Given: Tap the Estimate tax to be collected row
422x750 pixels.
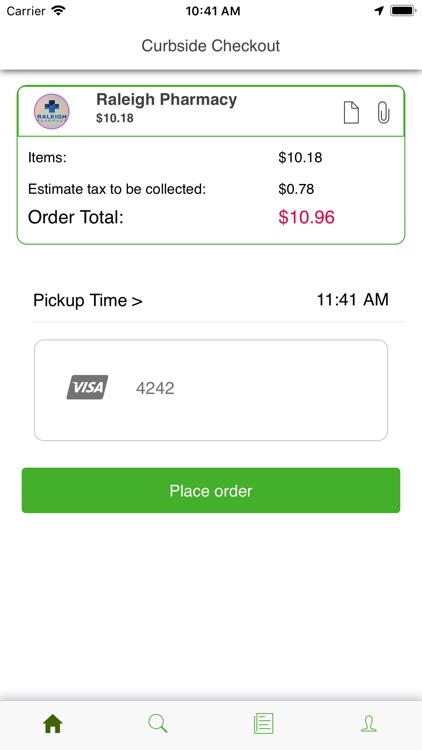Looking at the screenshot, I should pos(211,189).
